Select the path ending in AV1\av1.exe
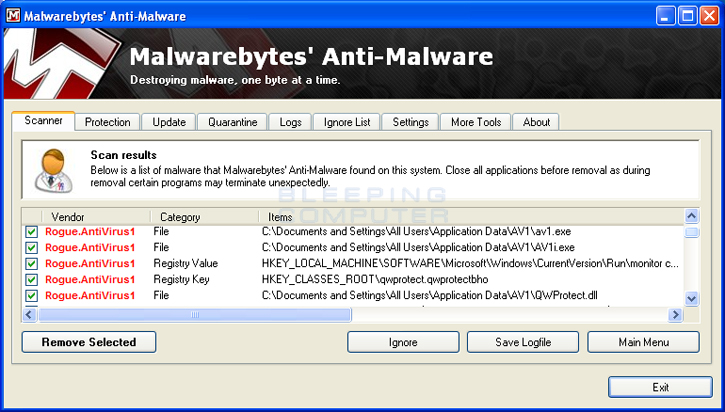The width and height of the screenshot is (725, 412). 416,231
